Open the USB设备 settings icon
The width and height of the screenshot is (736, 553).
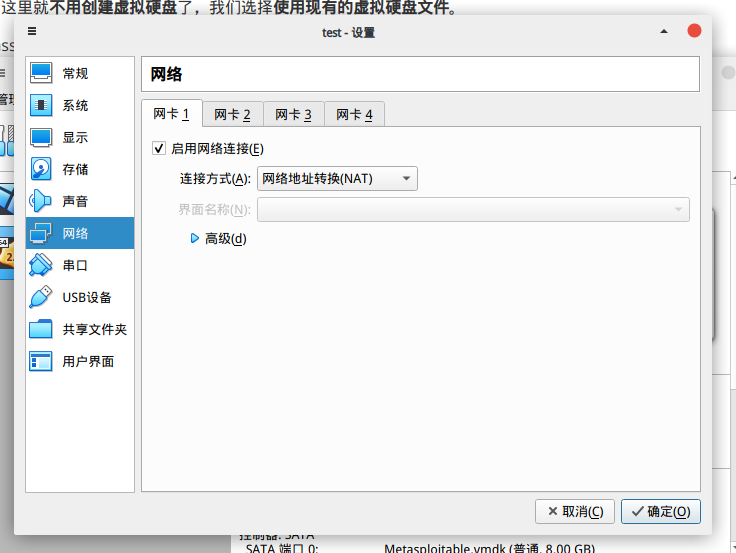tap(41, 297)
